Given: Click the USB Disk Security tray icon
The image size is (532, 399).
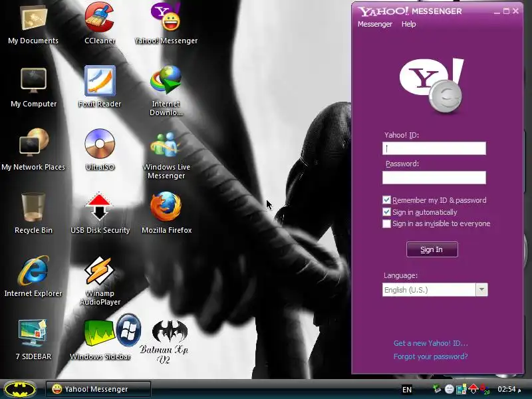Looking at the screenshot, I should (473, 389).
